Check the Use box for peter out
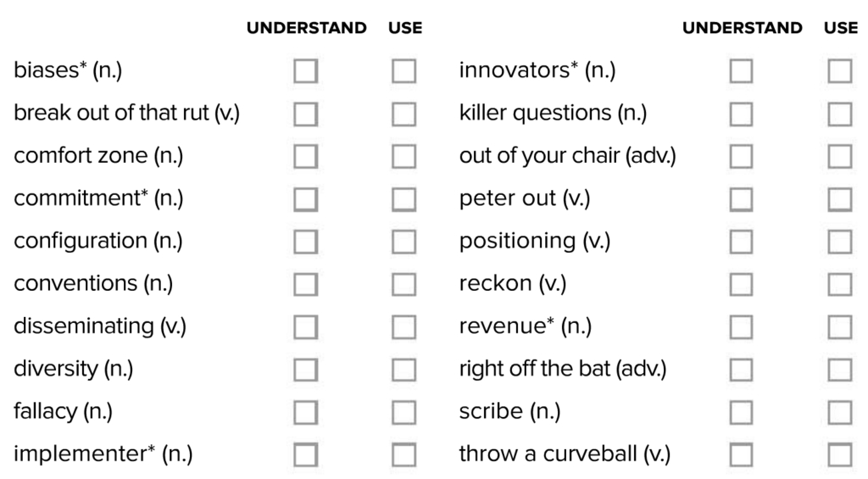 (840, 198)
